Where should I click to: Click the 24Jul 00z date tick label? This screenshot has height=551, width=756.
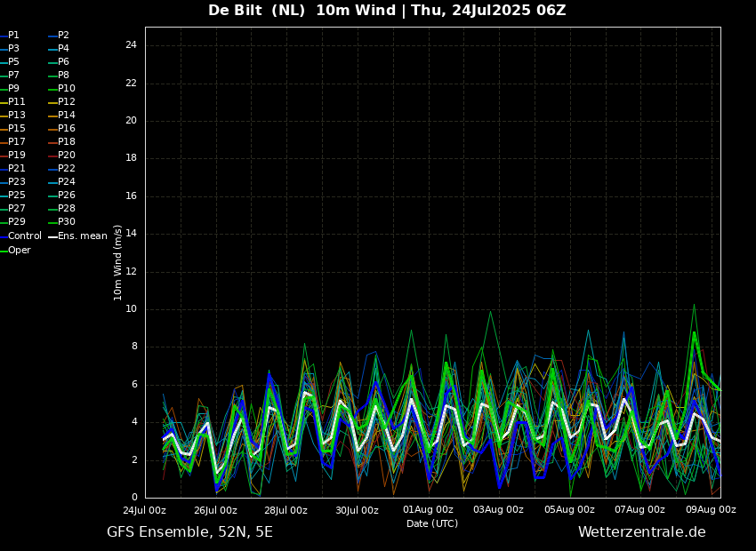point(144,510)
